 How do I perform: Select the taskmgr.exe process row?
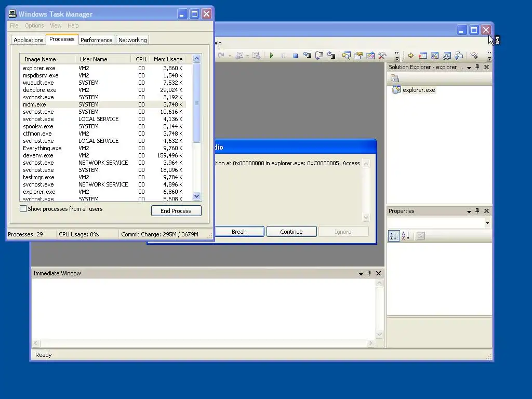(x=103, y=177)
